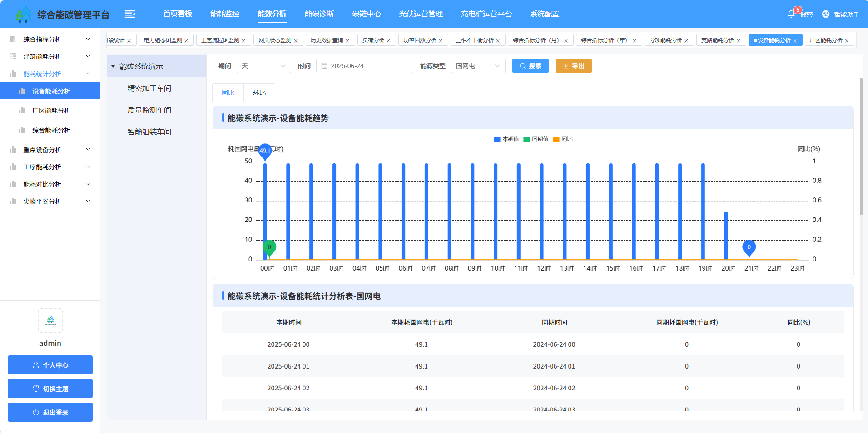Screen dimensions: 868x433
Task: Switch to the 环比 tab
Action: click(259, 92)
